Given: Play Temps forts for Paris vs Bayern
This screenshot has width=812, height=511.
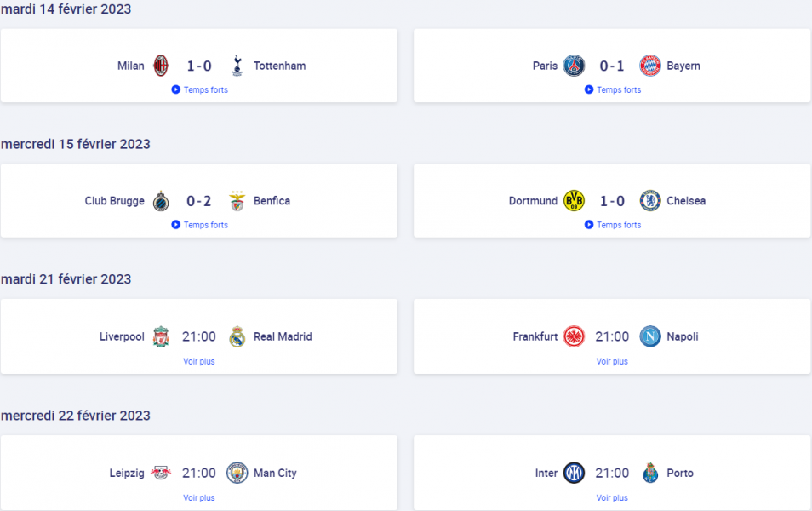Looking at the screenshot, I should [x=613, y=89].
